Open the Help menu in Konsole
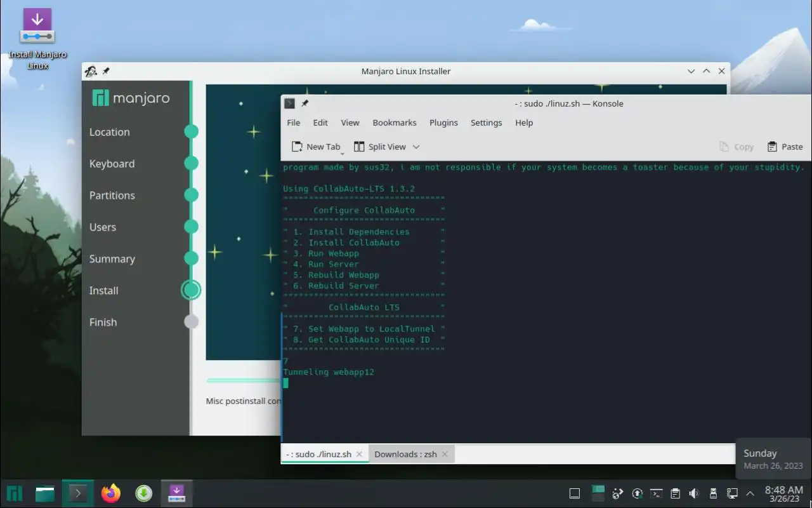812x508 pixels. (x=524, y=123)
